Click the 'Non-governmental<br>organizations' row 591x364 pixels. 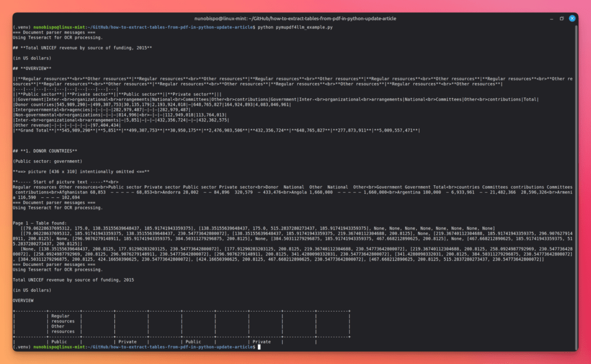click(x=120, y=115)
